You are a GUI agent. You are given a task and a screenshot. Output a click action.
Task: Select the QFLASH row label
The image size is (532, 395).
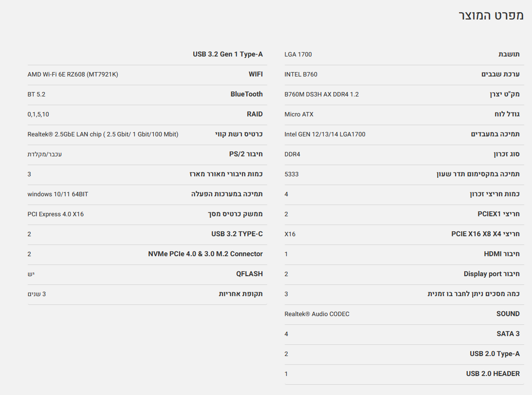(x=249, y=274)
